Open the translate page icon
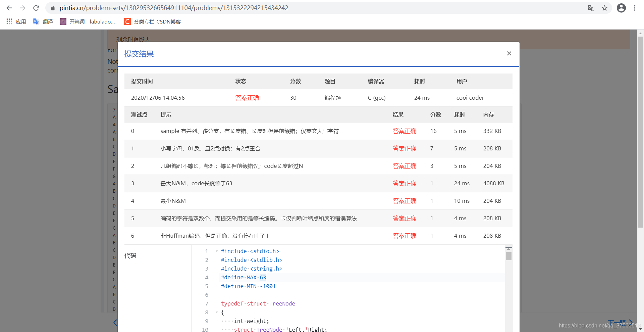The height and width of the screenshot is (332, 644). 591,8
